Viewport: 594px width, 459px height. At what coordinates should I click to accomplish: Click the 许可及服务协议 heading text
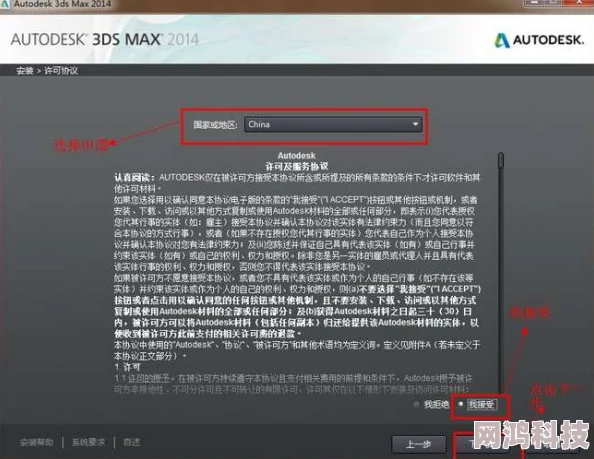[x=296, y=166]
